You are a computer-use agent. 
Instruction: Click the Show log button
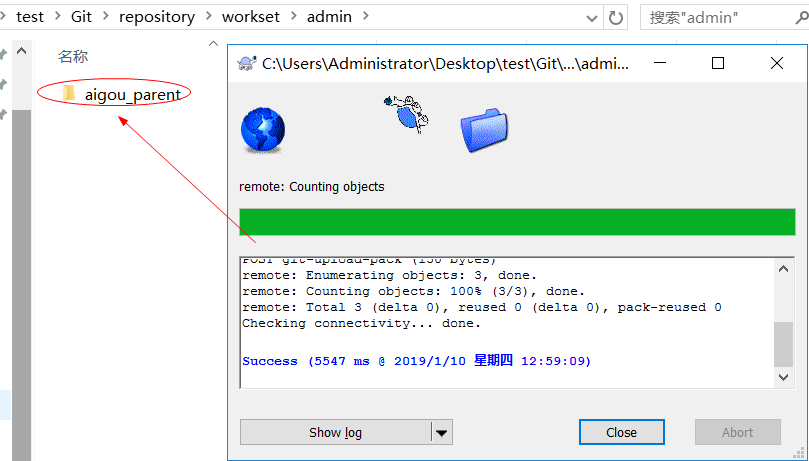point(335,432)
